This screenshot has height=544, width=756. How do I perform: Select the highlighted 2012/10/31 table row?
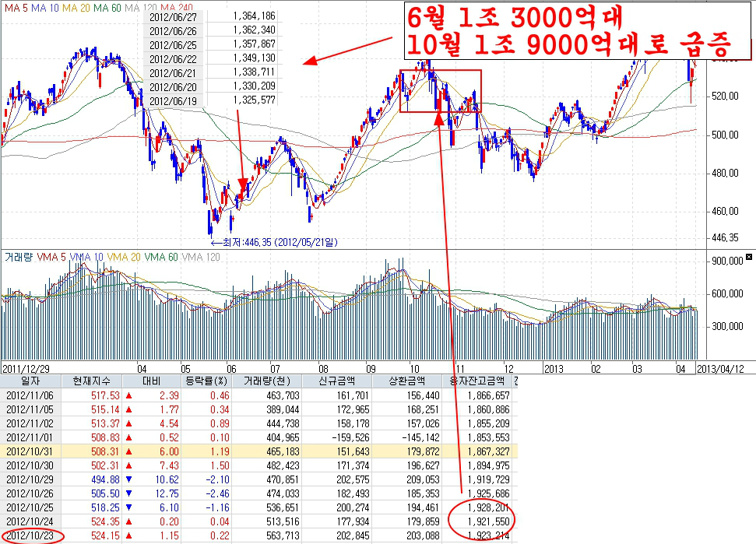(259, 451)
